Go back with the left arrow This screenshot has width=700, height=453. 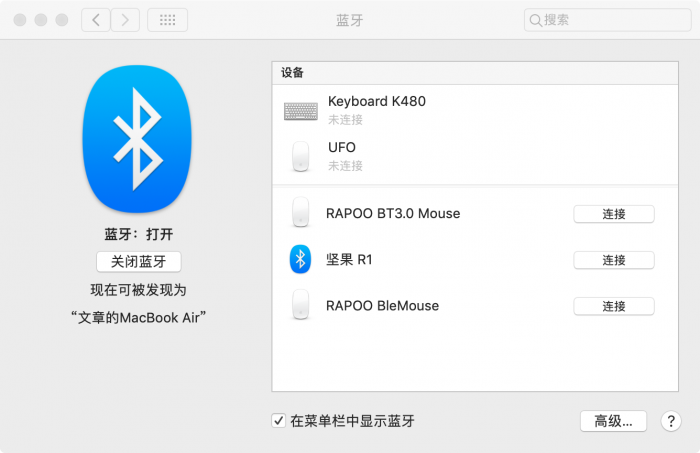(x=96, y=20)
